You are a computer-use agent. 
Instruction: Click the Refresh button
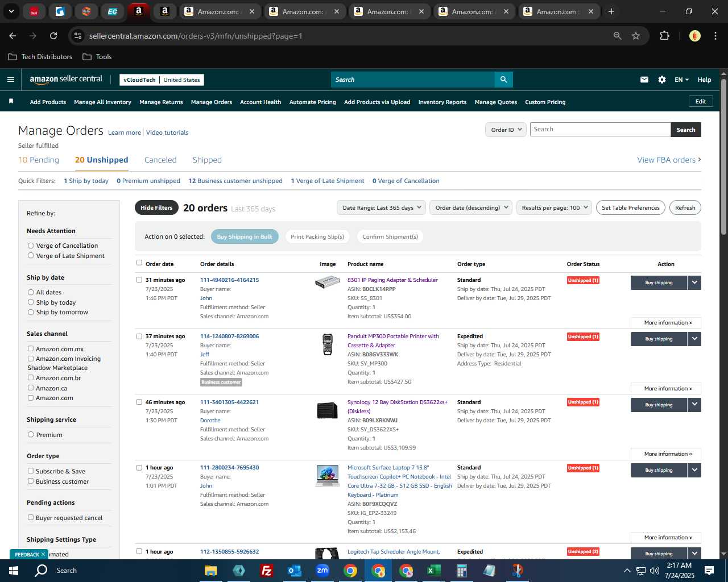click(x=685, y=207)
